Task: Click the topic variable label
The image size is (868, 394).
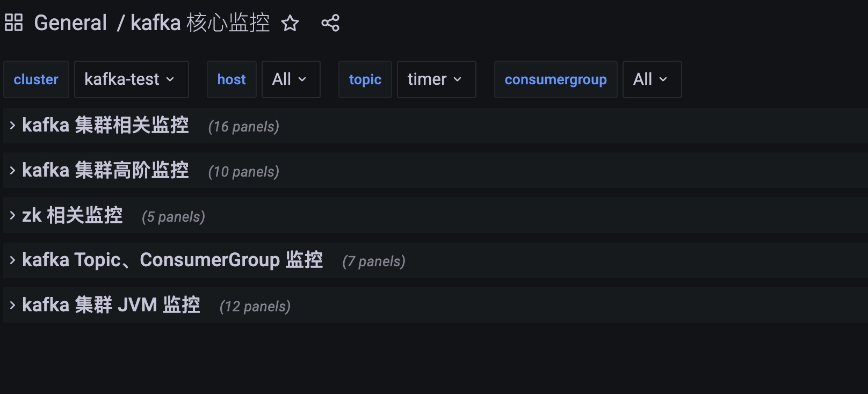Action: pos(365,79)
